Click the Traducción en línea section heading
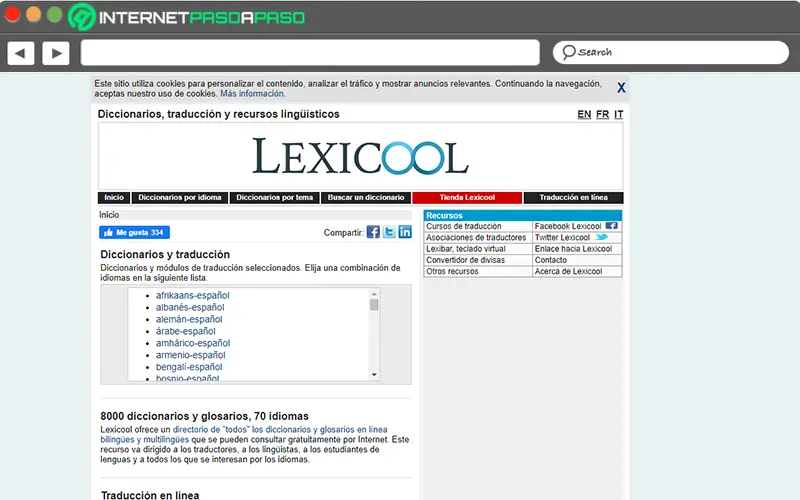The height and width of the screenshot is (500, 800). 150,495
